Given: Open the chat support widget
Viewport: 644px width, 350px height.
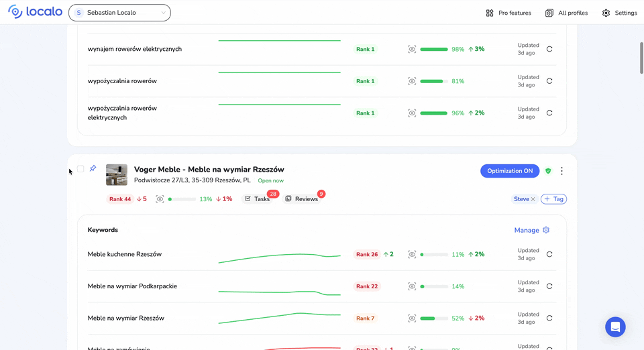Looking at the screenshot, I should tap(615, 327).
